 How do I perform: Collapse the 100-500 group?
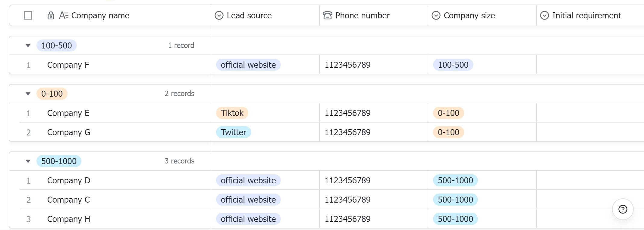(x=28, y=46)
